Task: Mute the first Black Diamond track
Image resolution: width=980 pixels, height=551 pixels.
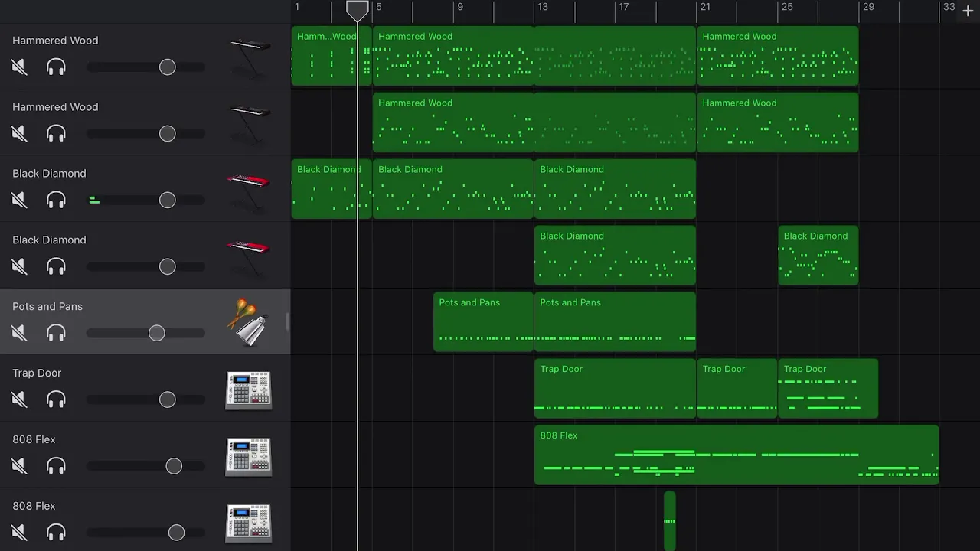Action: coord(20,201)
